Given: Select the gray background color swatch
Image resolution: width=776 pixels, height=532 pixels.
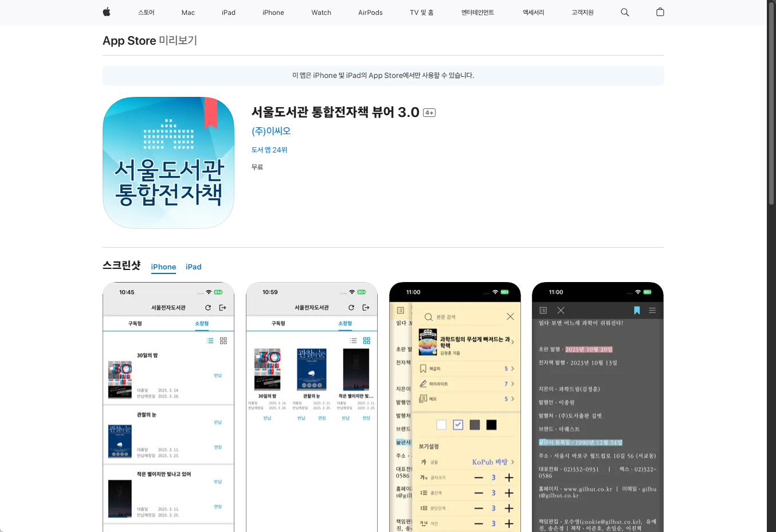Looking at the screenshot, I should pyautogui.click(x=475, y=425).
